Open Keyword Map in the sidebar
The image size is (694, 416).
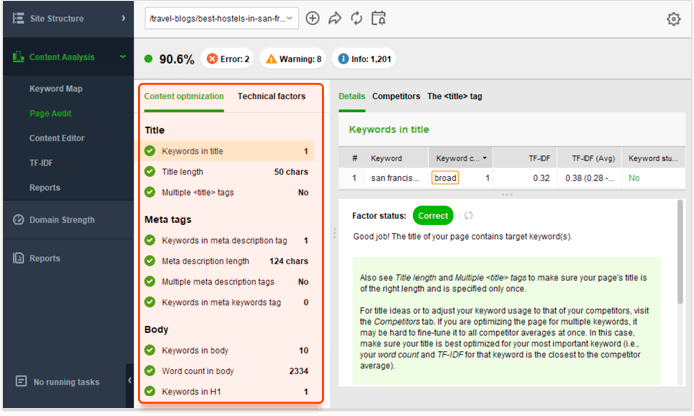(55, 89)
